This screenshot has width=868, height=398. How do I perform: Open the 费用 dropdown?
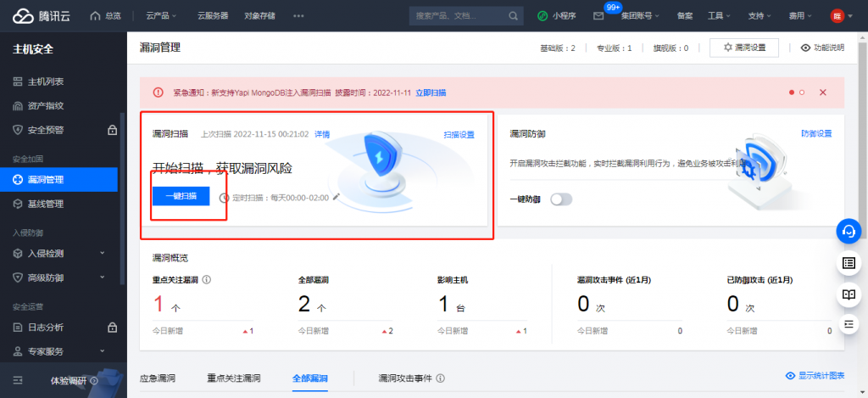[x=800, y=15]
